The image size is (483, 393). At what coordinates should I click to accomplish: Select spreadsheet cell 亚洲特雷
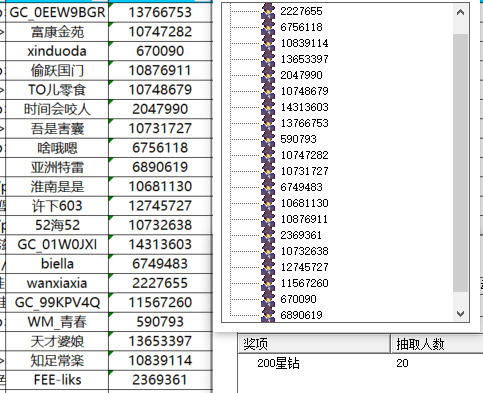click(x=57, y=167)
